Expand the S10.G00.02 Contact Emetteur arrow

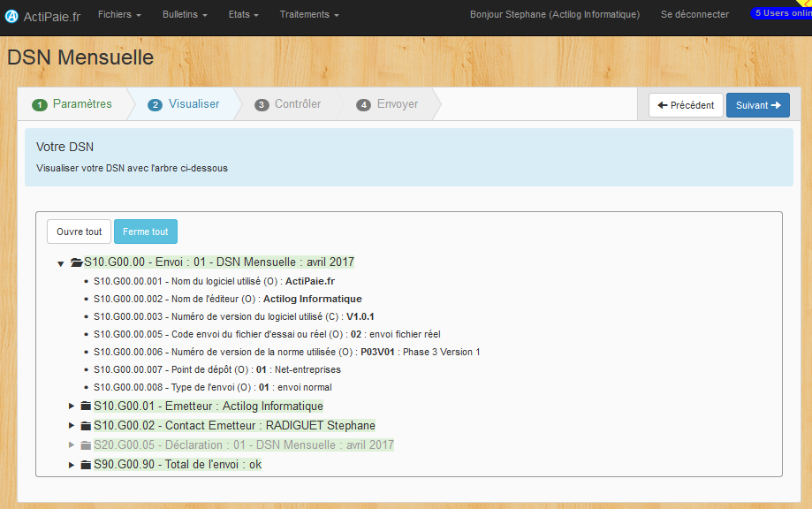pyautogui.click(x=72, y=426)
